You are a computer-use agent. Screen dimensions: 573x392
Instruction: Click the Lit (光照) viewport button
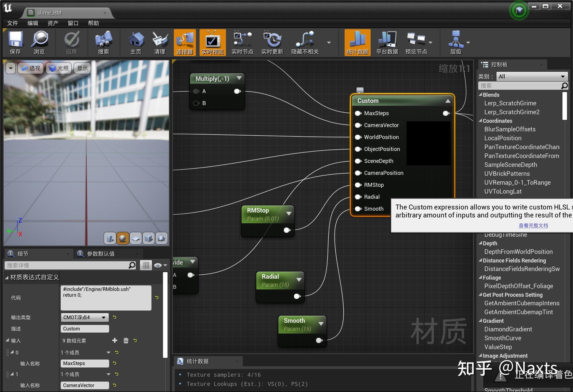pyautogui.click(x=59, y=68)
